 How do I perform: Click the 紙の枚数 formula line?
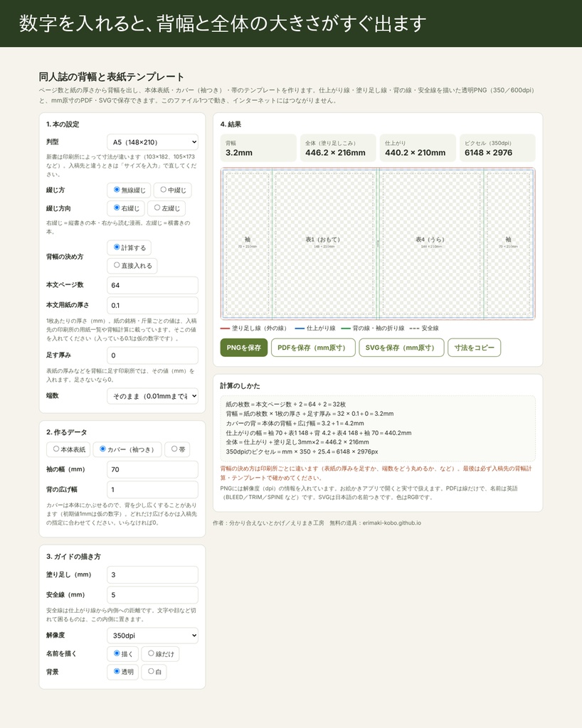(285, 405)
